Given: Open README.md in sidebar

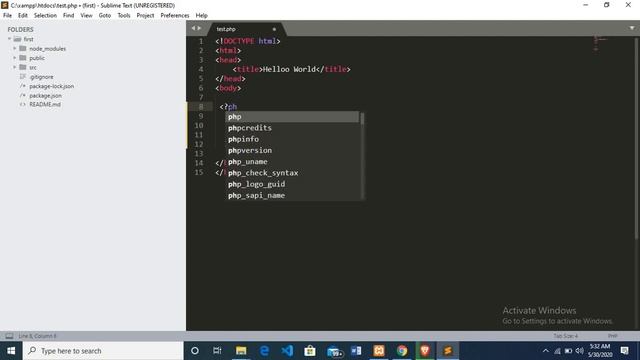Looking at the screenshot, I should 45,104.
